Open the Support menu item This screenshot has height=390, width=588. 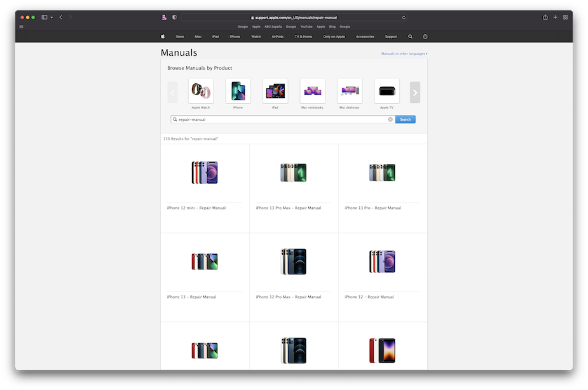tap(391, 37)
